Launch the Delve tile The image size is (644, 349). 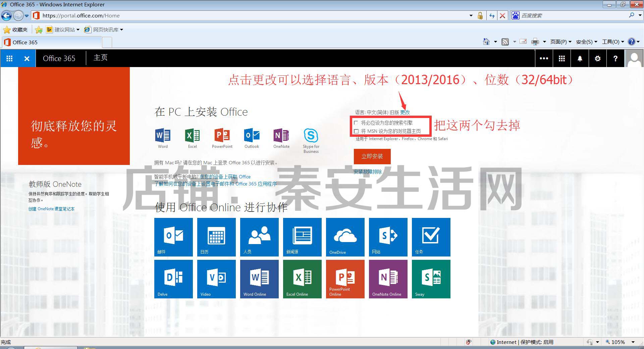click(x=173, y=279)
